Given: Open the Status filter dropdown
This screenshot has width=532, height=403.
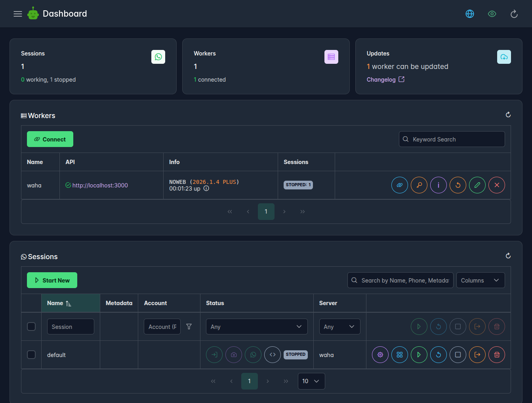Looking at the screenshot, I should pyautogui.click(x=257, y=327).
